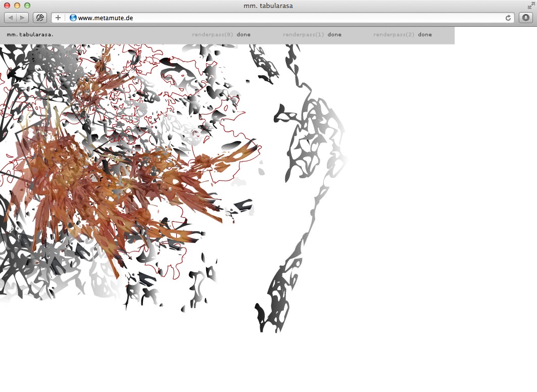Click the browser Back arrow
The image size is (537, 392).
[x=11, y=18]
